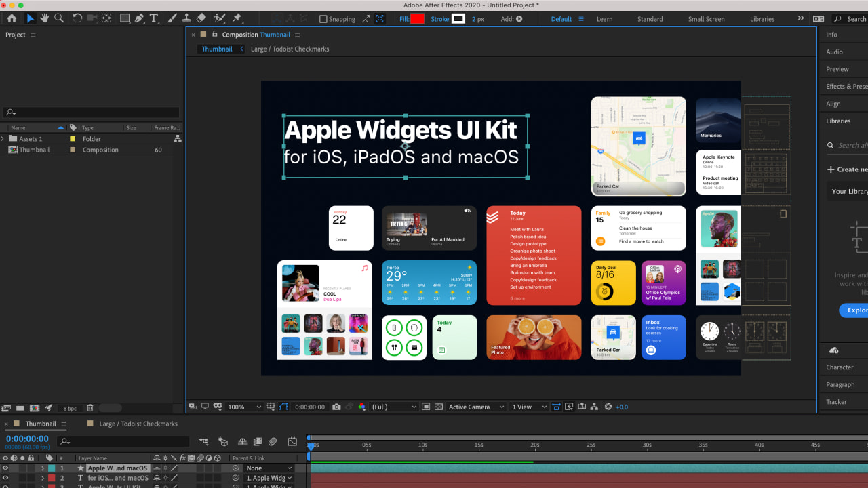868x488 pixels.
Task: Open the Graph Editor
Action: pyautogui.click(x=292, y=442)
